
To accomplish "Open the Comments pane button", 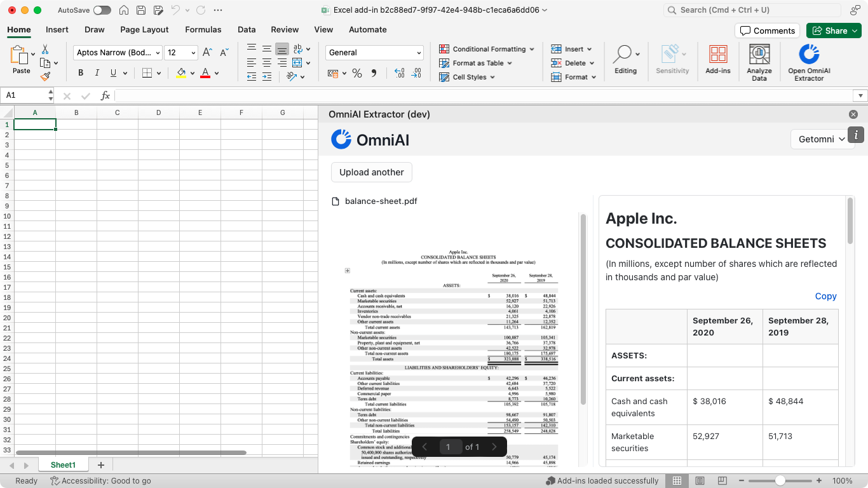I will [x=767, y=30].
